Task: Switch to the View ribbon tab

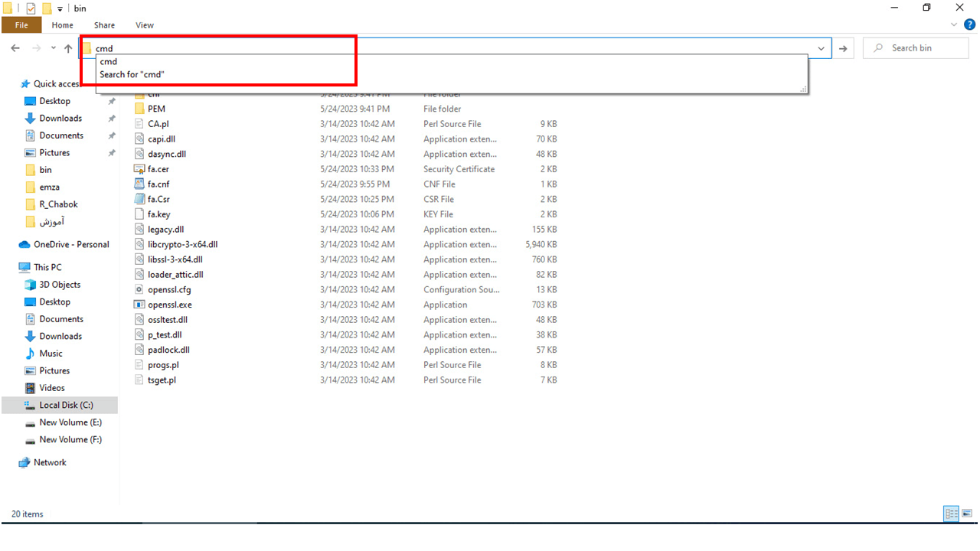Action: coord(144,25)
